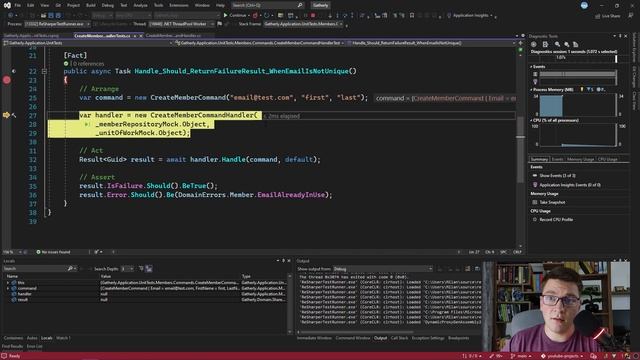Click the Save All toolbar icon
The height and width of the screenshot is (360, 640).
[x=58, y=16]
